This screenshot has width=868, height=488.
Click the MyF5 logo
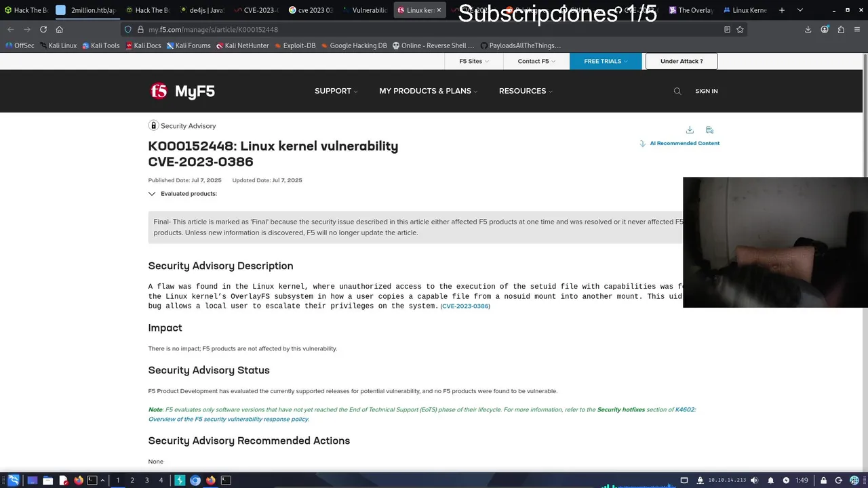[x=182, y=91]
